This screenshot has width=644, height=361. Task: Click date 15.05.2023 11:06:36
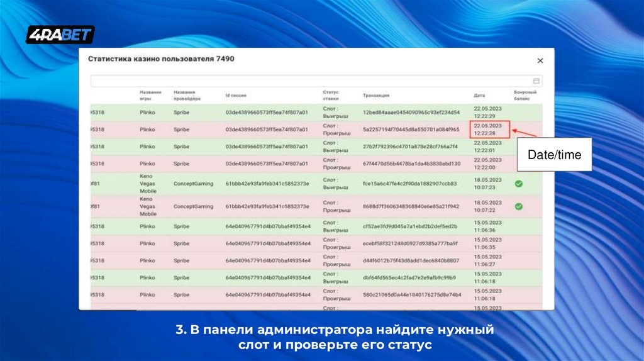coord(487,226)
